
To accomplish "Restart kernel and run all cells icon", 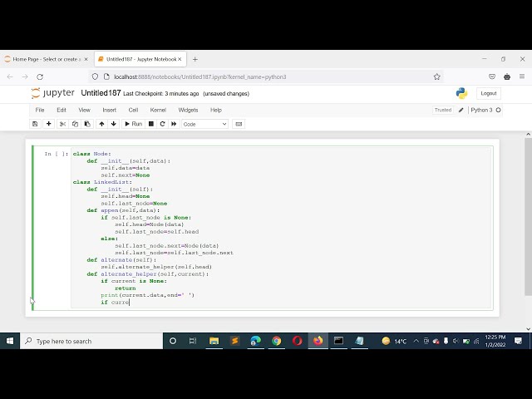I will [174, 124].
